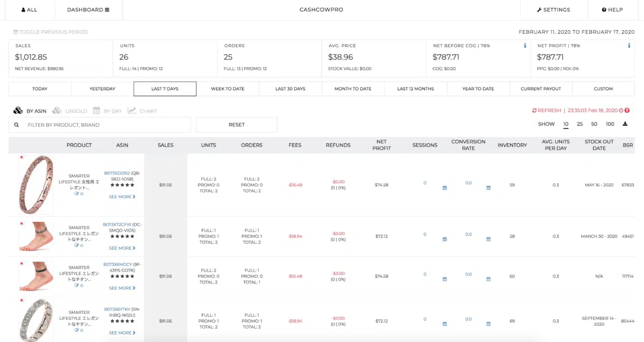
Task: Select the Last 30 Days tab
Action: pyautogui.click(x=290, y=89)
